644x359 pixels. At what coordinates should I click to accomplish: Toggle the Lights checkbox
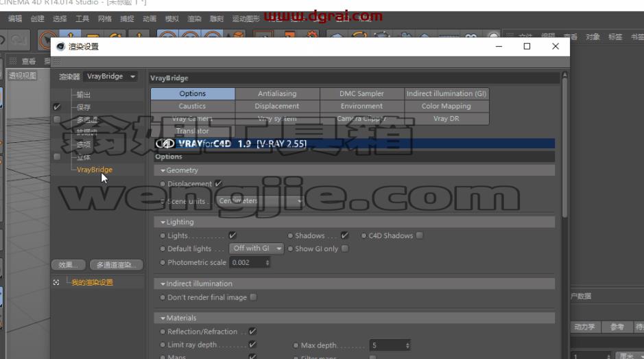pyautogui.click(x=232, y=235)
